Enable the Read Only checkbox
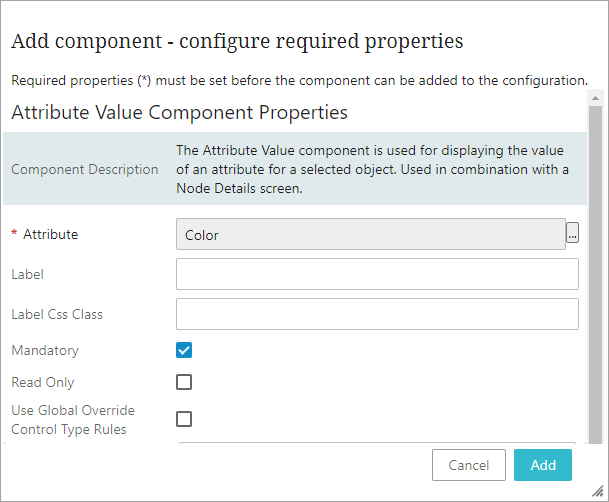The width and height of the screenshot is (609, 502). [184, 382]
